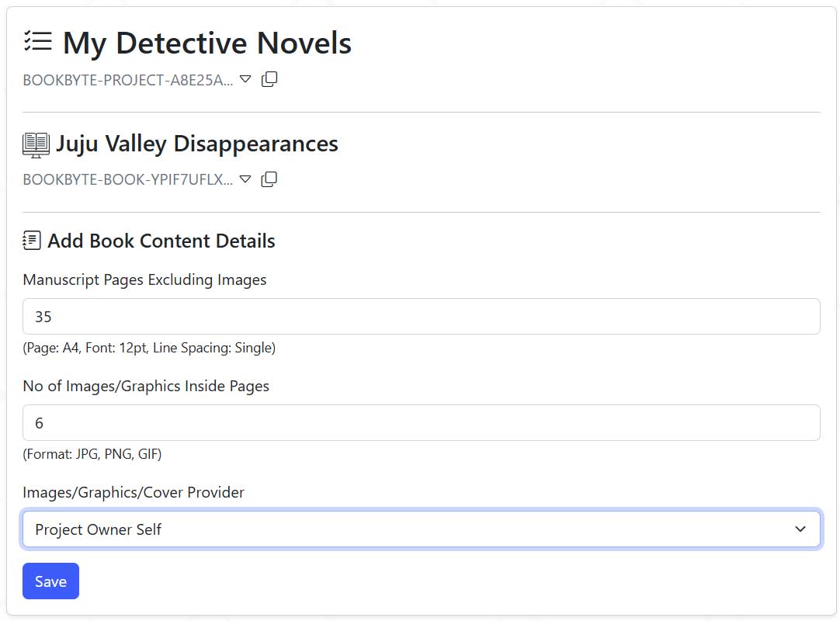Image resolution: width=840 pixels, height=621 pixels.
Task: Expand the triangle next to the book ID
Action: tap(245, 179)
